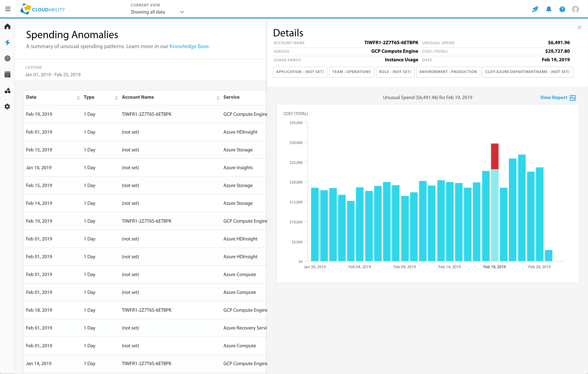Image resolution: width=588 pixels, height=374 pixels.
Task: Click the Team : Operations tag
Action: (351, 72)
